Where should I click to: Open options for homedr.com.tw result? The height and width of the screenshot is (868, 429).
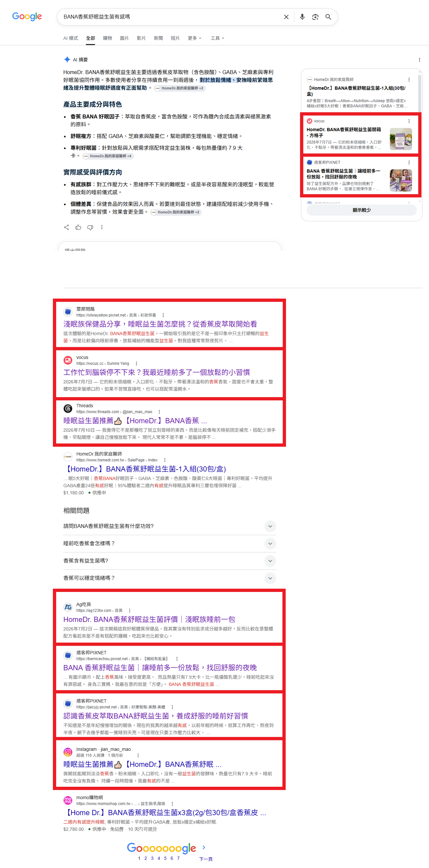point(165,460)
